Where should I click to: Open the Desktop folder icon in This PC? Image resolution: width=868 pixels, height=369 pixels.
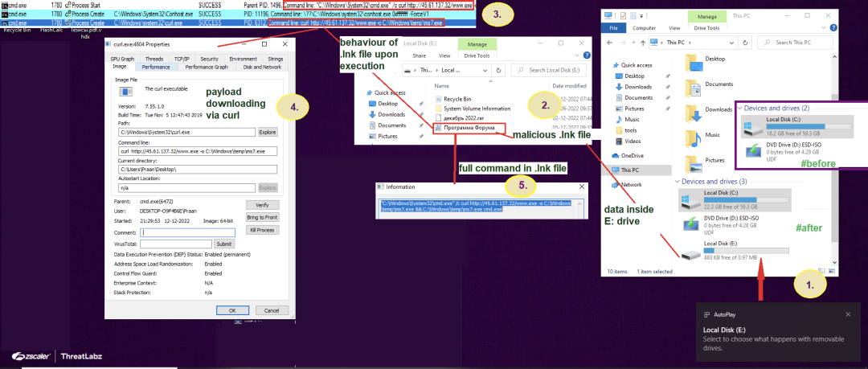point(691,62)
